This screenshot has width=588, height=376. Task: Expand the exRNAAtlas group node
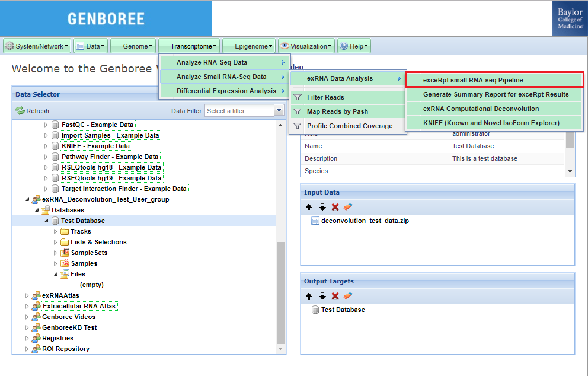click(27, 295)
